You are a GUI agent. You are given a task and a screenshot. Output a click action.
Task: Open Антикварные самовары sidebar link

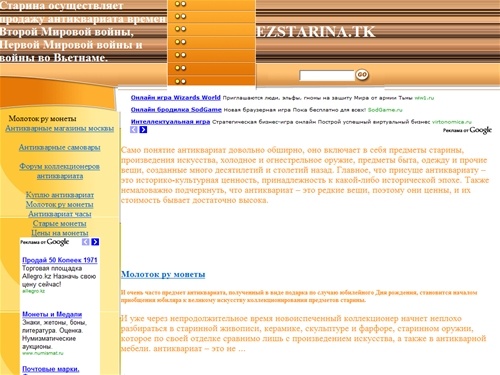[60, 147]
